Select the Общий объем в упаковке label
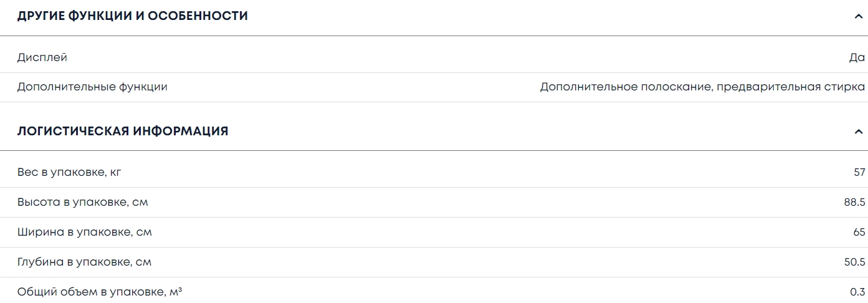The height and width of the screenshot is (303, 868). tap(100, 292)
